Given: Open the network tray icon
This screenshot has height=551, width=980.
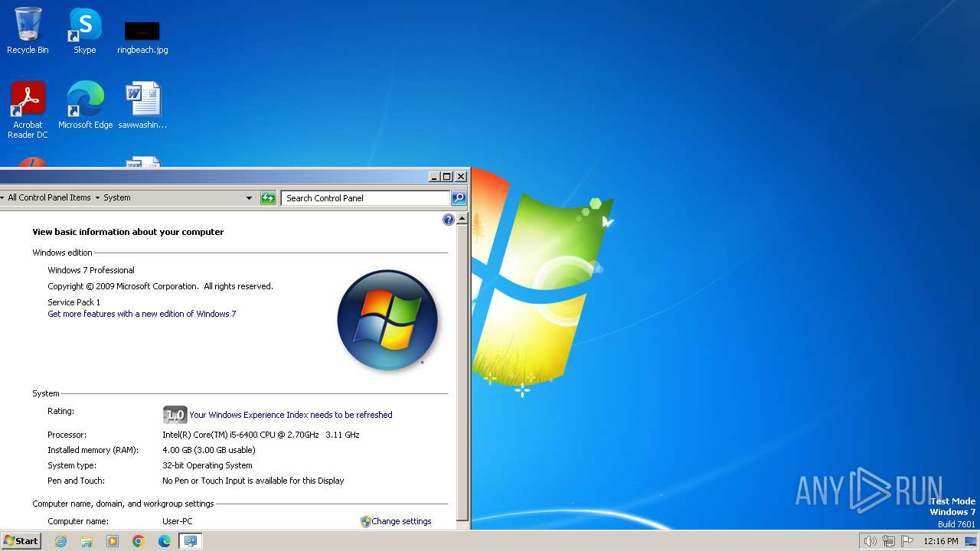Looking at the screenshot, I should tap(889, 541).
